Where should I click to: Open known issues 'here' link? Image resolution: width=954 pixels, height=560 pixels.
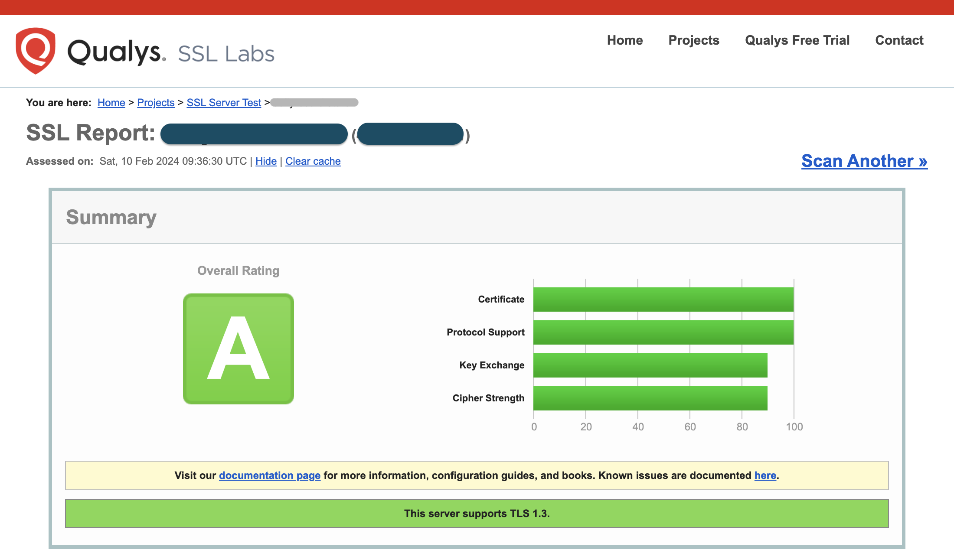coord(765,475)
